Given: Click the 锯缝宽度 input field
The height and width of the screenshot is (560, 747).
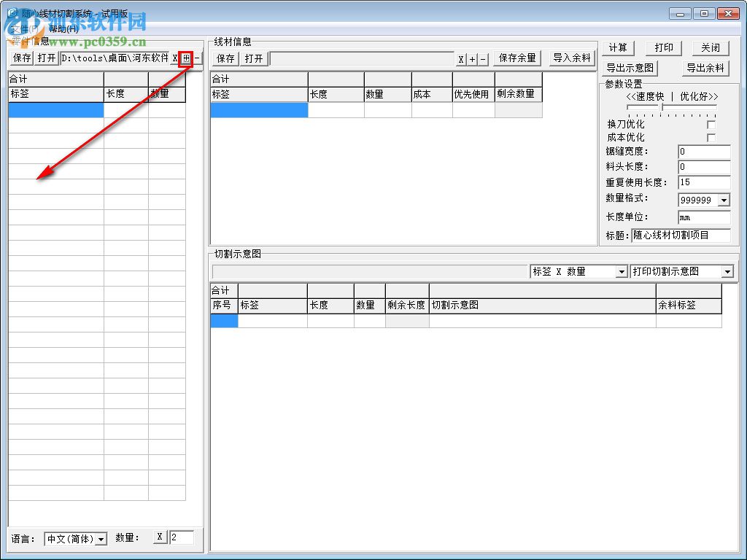Looking at the screenshot, I should pos(704,152).
